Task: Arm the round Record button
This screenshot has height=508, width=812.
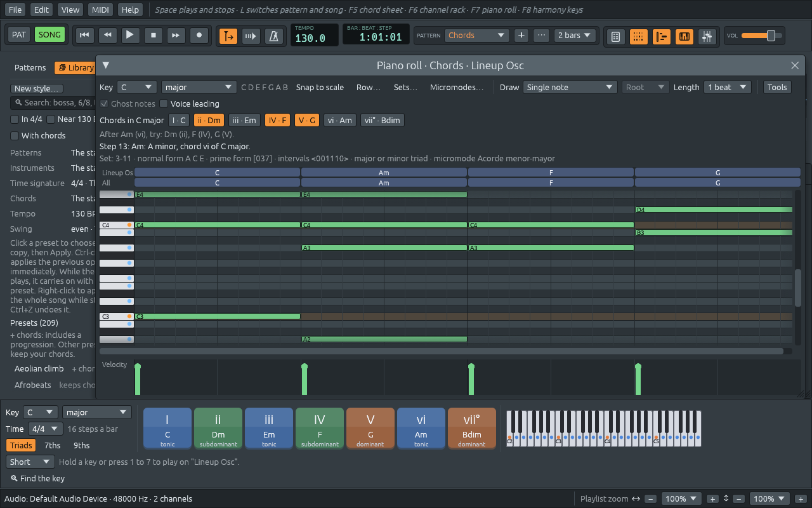Action: (199, 36)
